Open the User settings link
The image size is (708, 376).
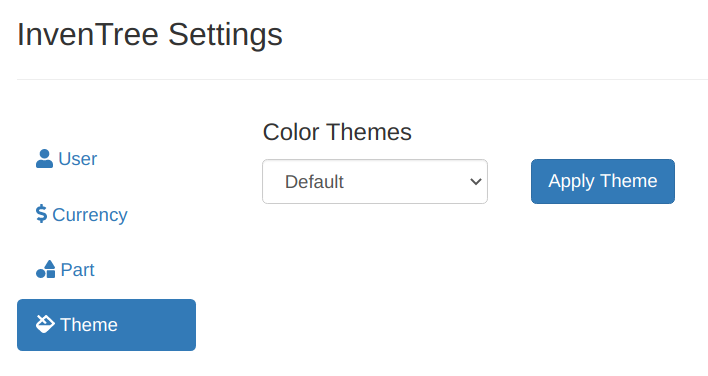(x=66, y=159)
